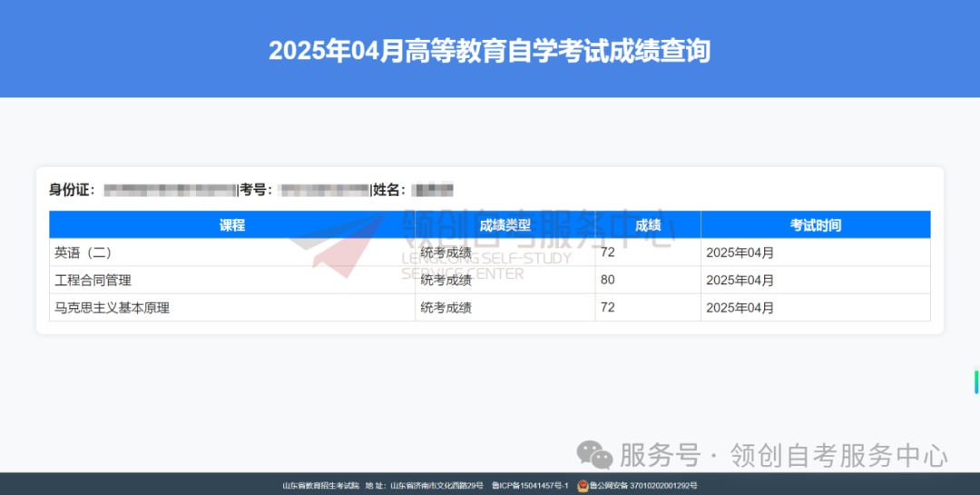Open the 鲁ICP备15041457号-1 footer link
Viewport: 980px width, 495px height.
[x=530, y=486]
